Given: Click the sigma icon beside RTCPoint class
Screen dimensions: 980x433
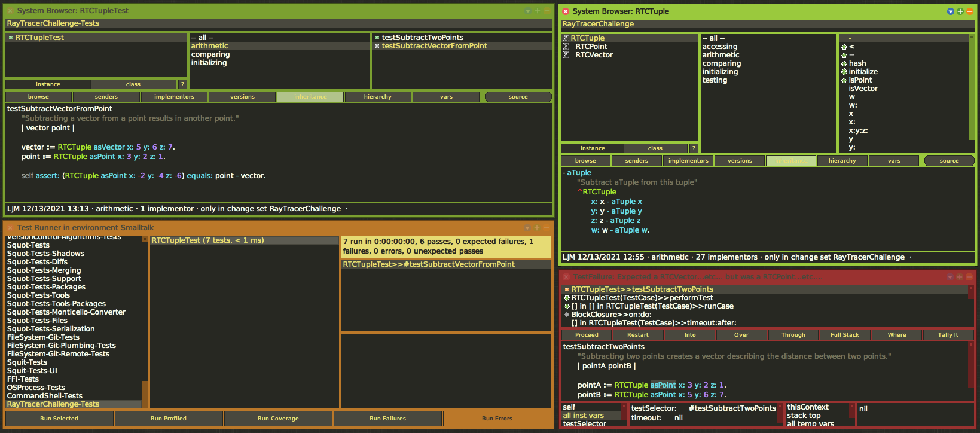Looking at the screenshot, I should 566,47.
